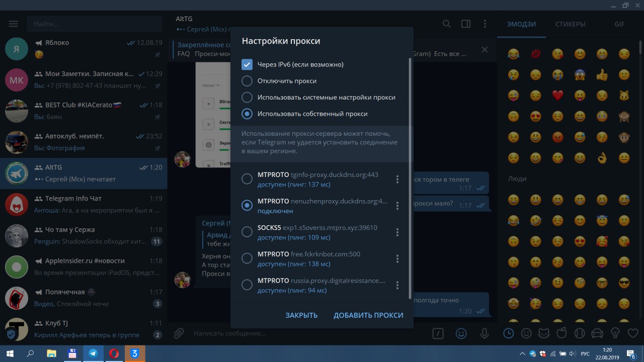Open the Telegram hamburger main menu
This screenshot has height=362, width=644.
tap(14, 24)
